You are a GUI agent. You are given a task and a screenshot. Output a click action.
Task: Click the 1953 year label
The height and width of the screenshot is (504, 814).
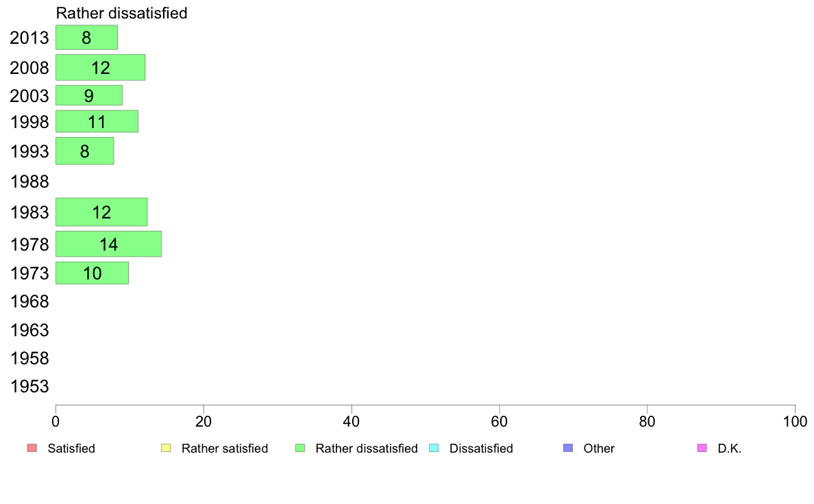click(x=29, y=386)
